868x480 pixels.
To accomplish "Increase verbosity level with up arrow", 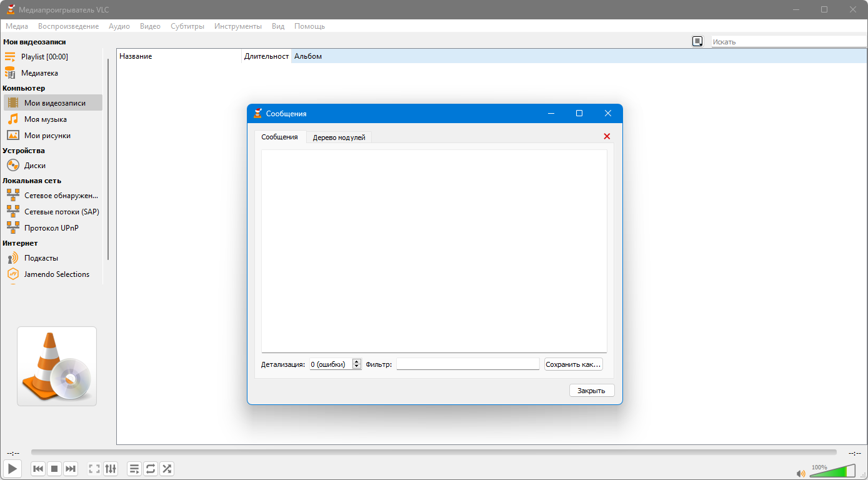I will (x=357, y=362).
